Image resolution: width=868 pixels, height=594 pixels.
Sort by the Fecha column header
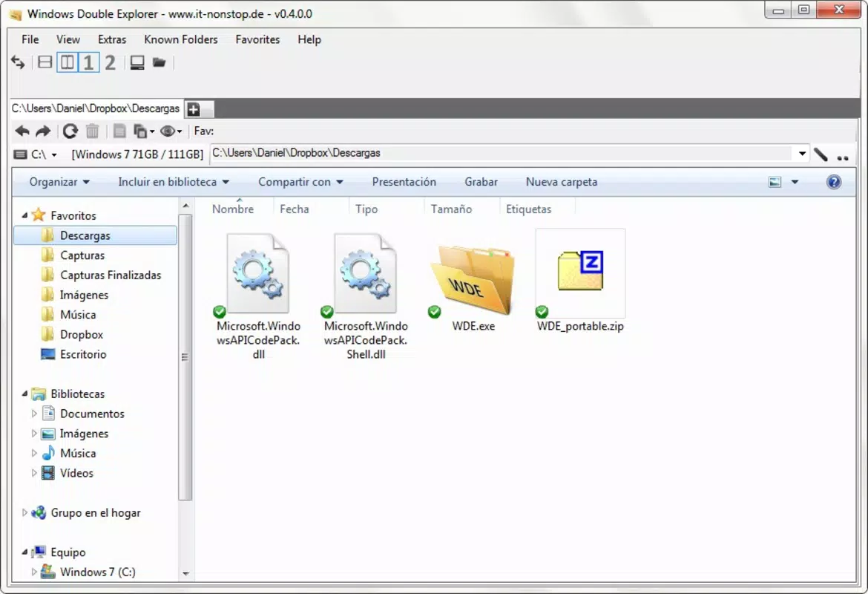coord(295,209)
